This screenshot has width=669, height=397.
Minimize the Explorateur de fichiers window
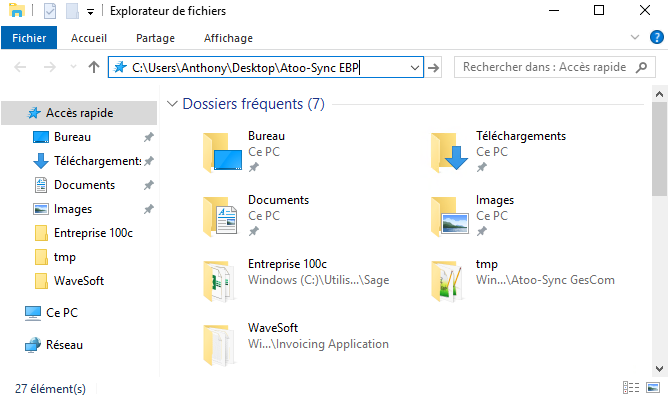coord(554,10)
